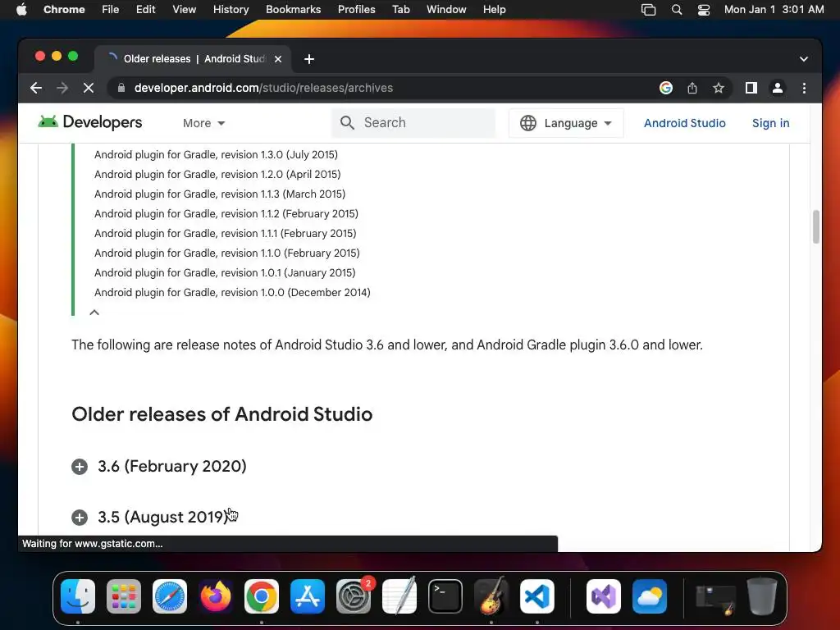Click the Android Developers logo
The height and width of the screenshot is (630, 840).
(x=90, y=122)
